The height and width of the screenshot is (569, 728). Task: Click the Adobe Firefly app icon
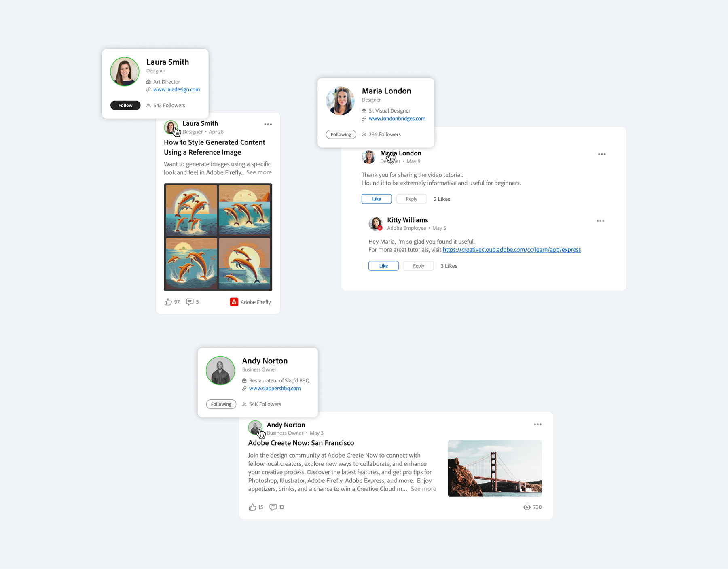click(x=234, y=302)
